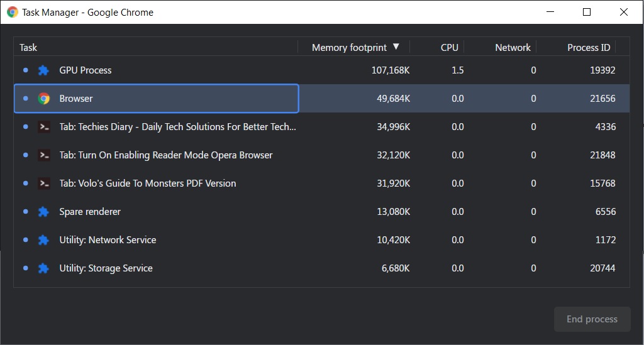
Task: Click process ID 19392
Action: (602, 70)
